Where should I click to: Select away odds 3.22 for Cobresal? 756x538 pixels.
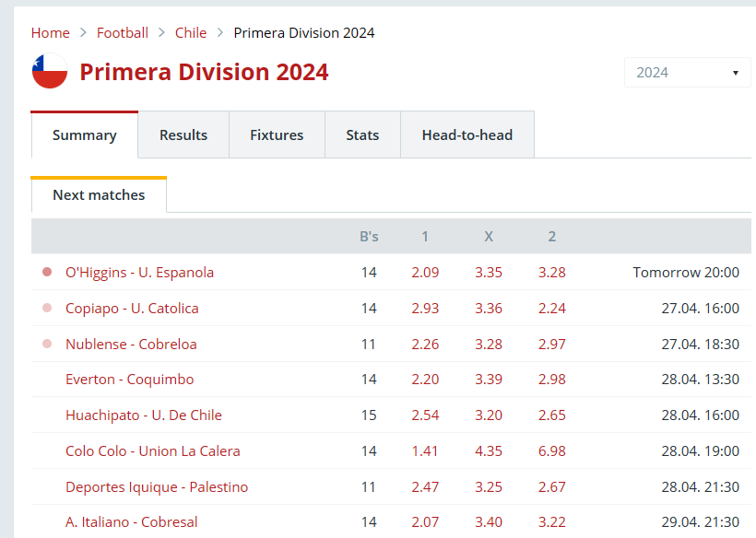tap(552, 521)
